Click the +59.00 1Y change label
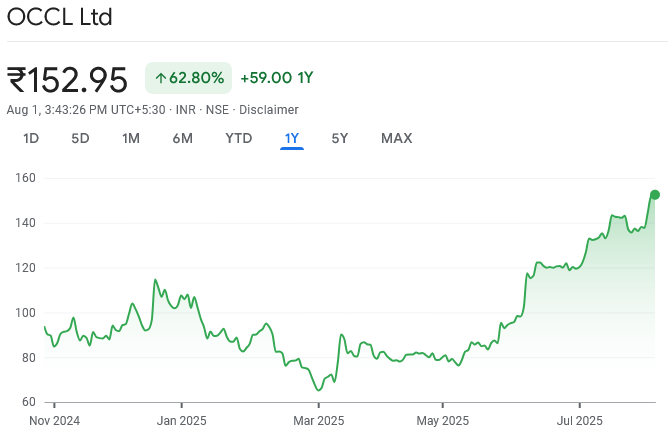 pos(278,78)
